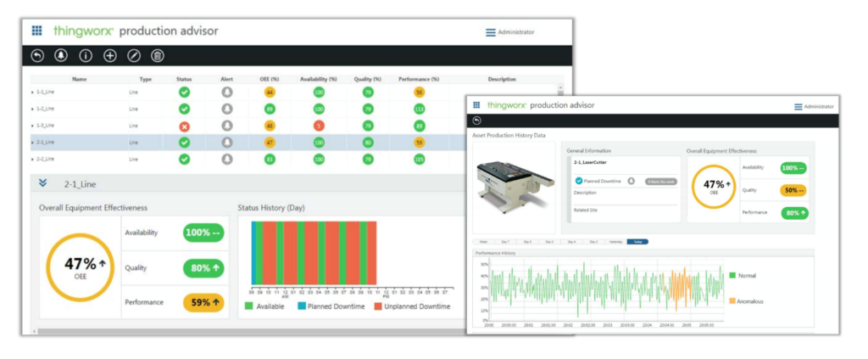Click the red Unplanned Downtime legend swatch

pos(377,306)
